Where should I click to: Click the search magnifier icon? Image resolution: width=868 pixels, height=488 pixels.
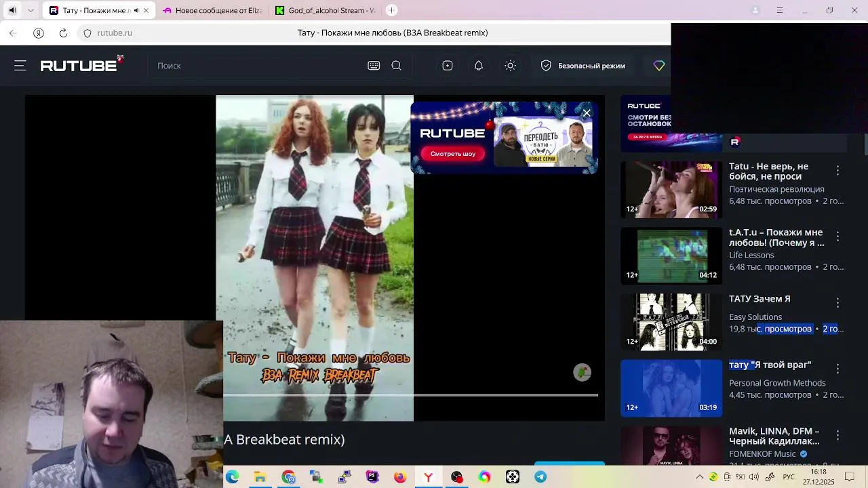tap(397, 66)
